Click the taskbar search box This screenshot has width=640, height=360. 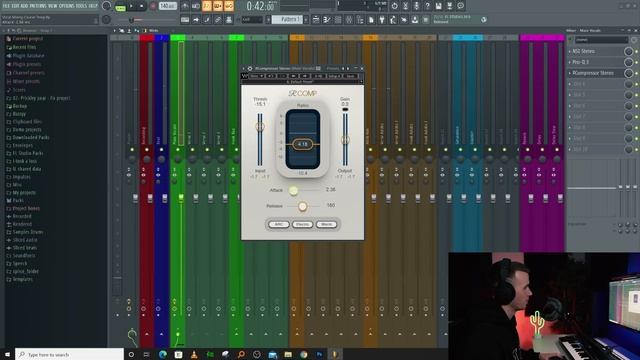[x=69, y=354]
